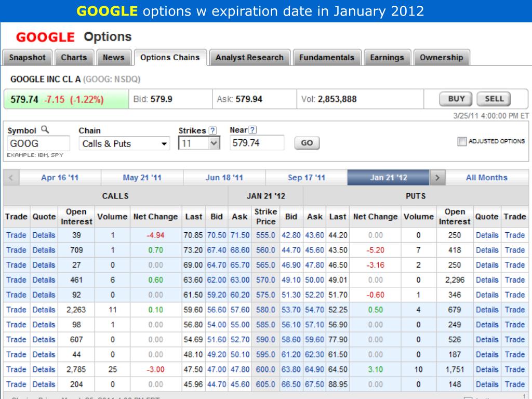Select the Options Chains tab
Screen dimensions: 532x399
pos(170,57)
